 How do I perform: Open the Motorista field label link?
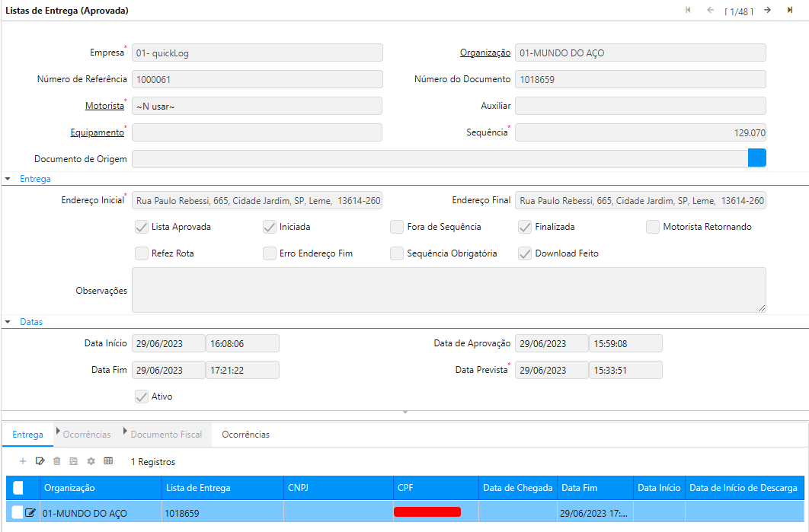(104, 106)
